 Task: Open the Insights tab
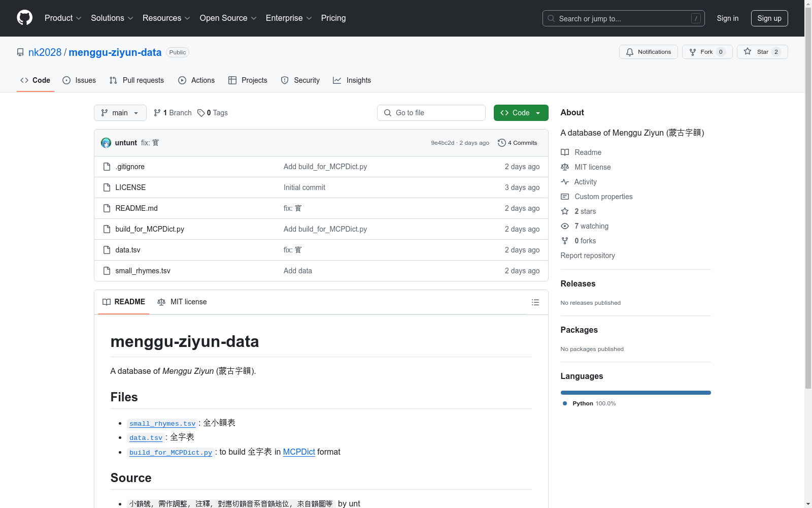pos(352,80)
